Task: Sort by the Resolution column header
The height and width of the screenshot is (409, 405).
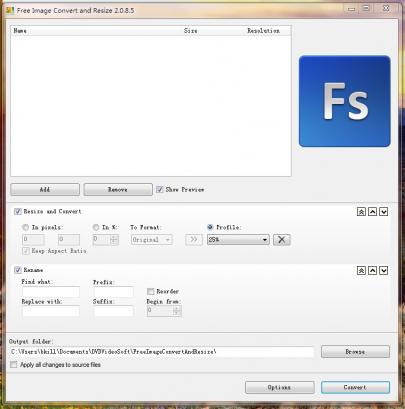Action: [263, 31]
